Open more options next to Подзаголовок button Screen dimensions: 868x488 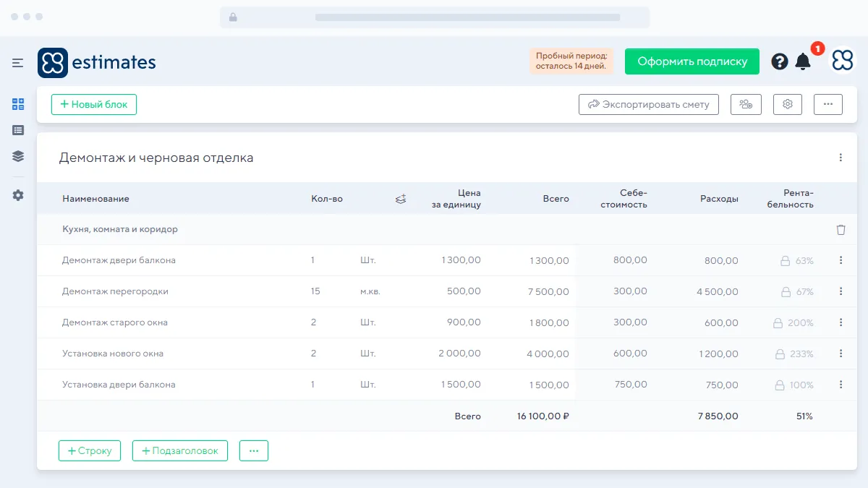254,451
